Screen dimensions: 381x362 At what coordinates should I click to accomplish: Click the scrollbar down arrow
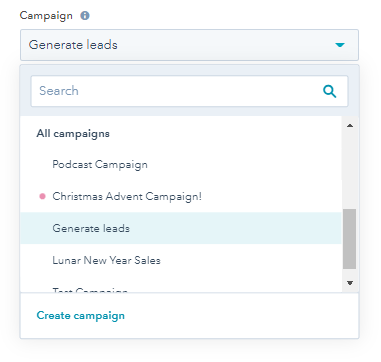tap(350, 283)
